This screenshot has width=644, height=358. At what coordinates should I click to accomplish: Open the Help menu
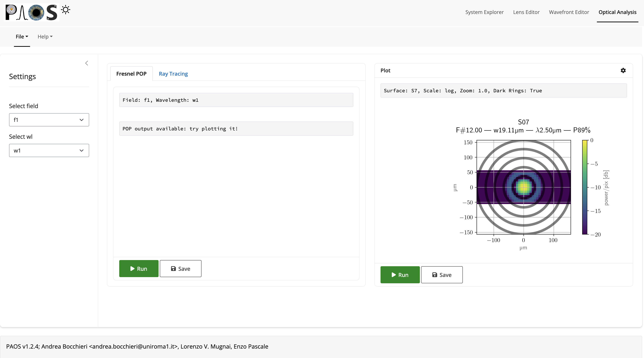[x=45, y=36]
